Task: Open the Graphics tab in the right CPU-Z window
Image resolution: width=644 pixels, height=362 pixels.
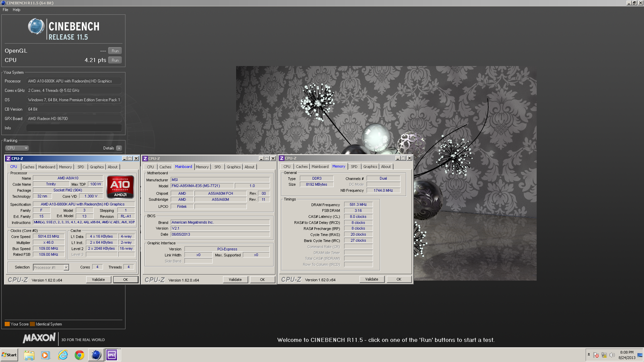Action: coord(370,167)
